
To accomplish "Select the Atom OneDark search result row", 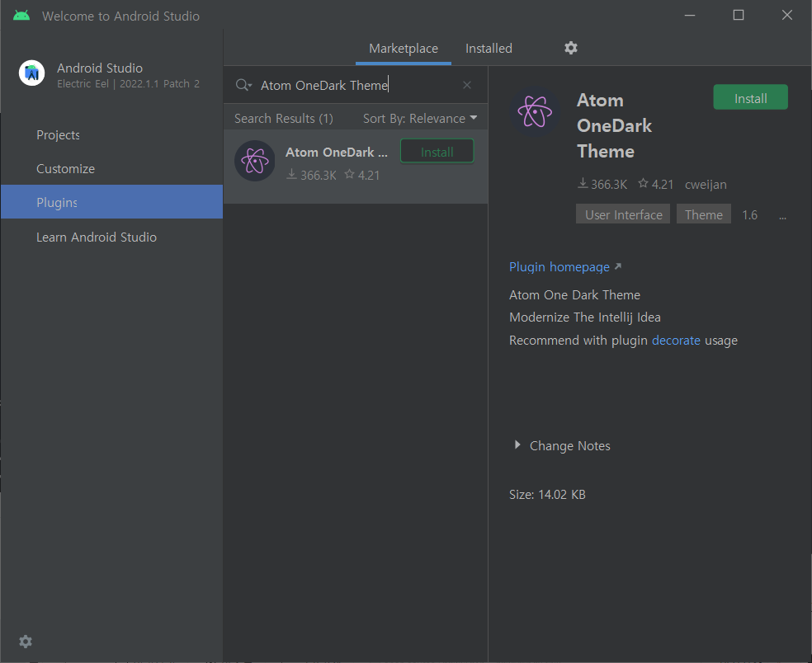I will click(x=356, y=166).
